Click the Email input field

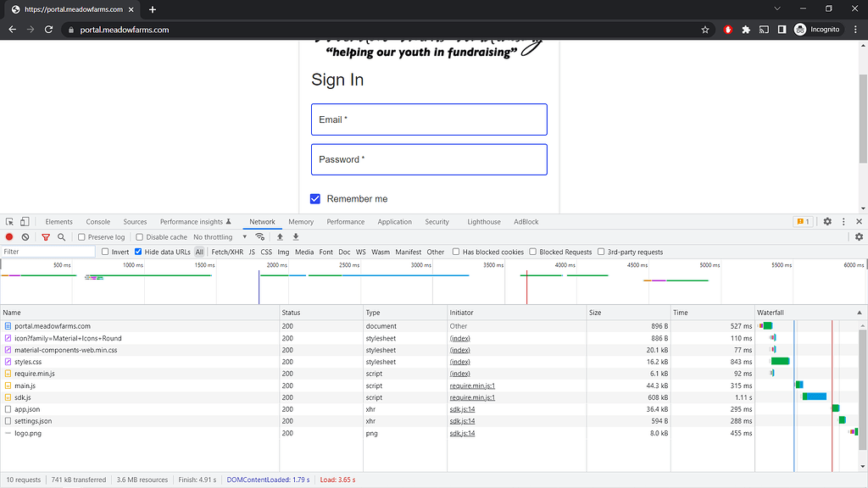coord(429,119)
